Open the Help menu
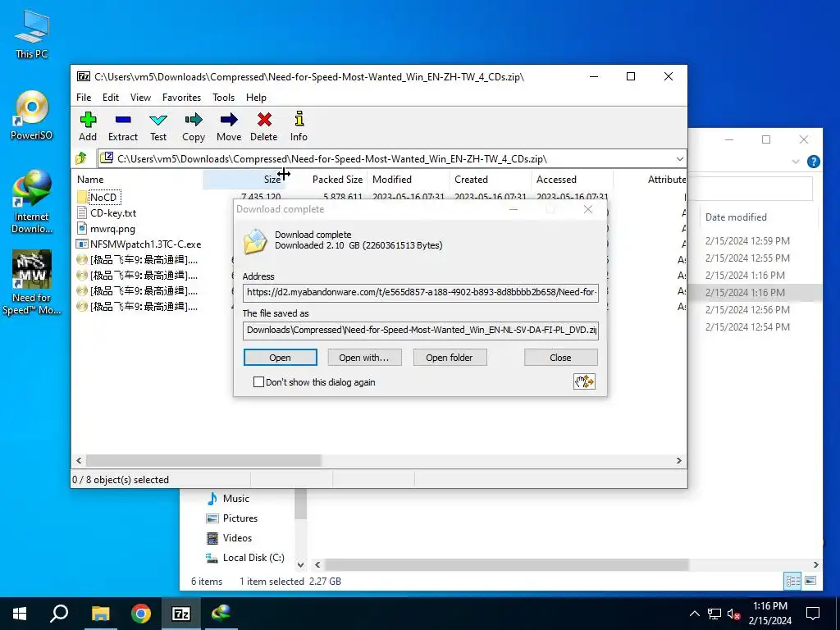The width and height of the screenshot is (840, 630). [256, 98]
